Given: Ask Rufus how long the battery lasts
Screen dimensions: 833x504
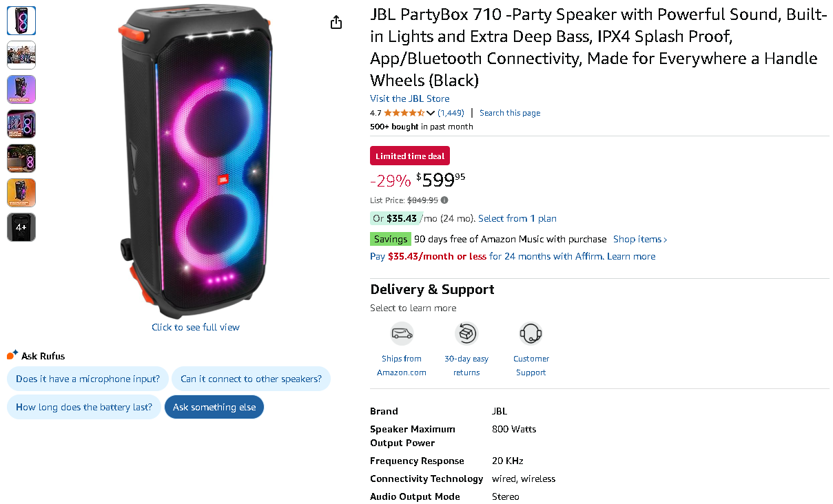Looking at the screenshot, I should (84, 407).
